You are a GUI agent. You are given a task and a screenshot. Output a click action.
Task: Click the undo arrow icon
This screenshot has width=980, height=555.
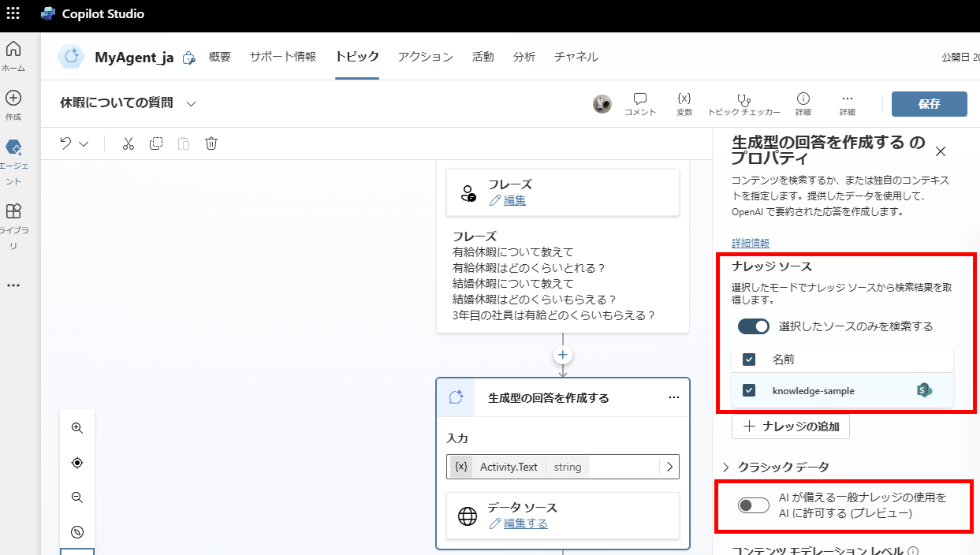click(x=67, y=143)
